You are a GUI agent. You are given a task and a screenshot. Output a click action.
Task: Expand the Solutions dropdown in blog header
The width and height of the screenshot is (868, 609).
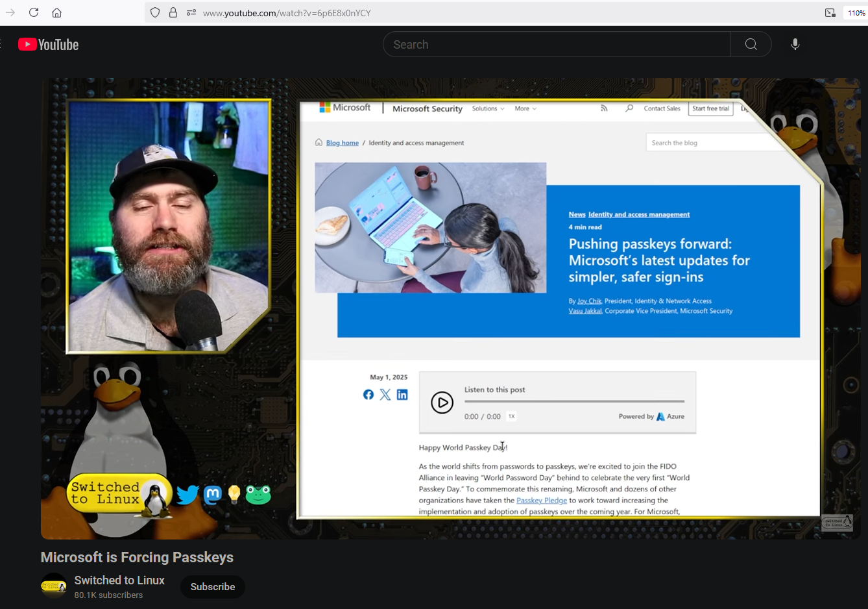(x=488, y=108)
